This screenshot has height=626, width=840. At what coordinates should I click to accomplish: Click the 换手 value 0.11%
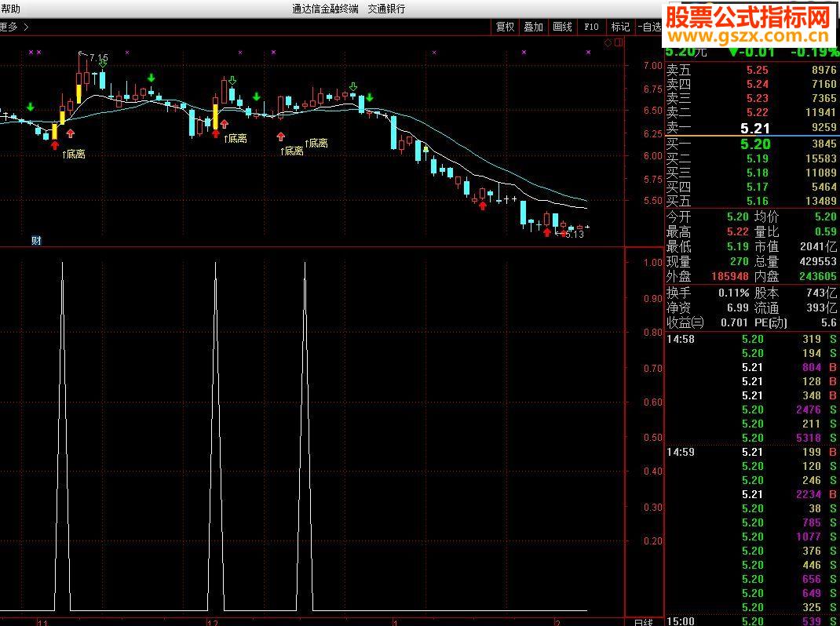click(x=733, y=293)
